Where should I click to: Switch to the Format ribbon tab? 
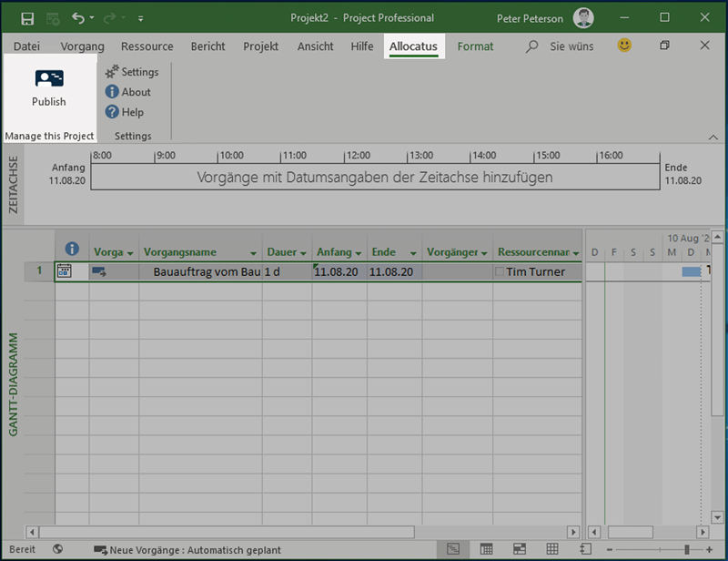coord(475,46)
